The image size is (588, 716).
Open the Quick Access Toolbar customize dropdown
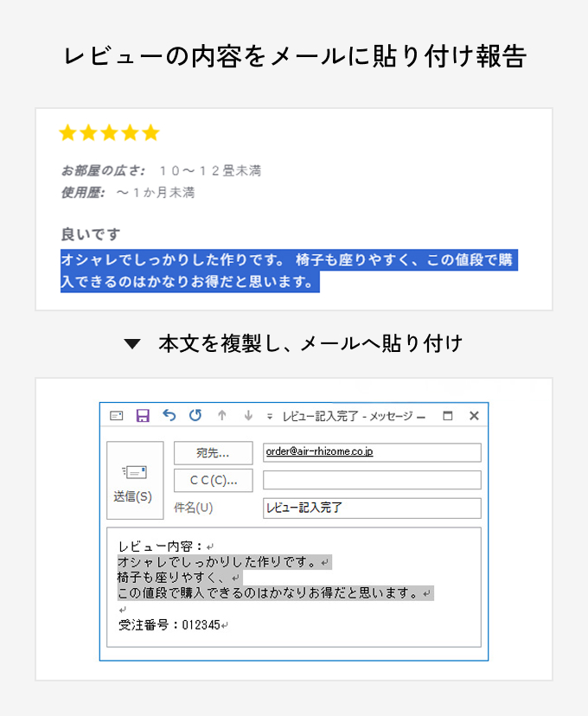[x=270, y=417]
